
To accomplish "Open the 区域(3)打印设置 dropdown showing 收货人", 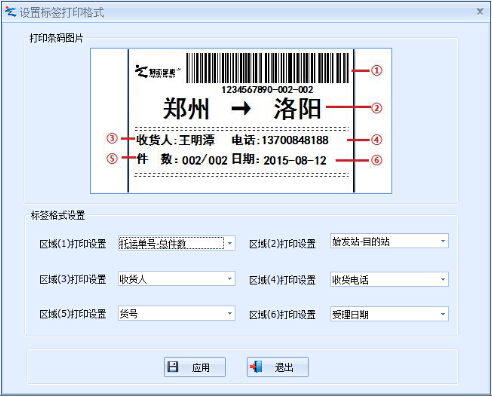I will pyautogui.click(x=177, y=279).
